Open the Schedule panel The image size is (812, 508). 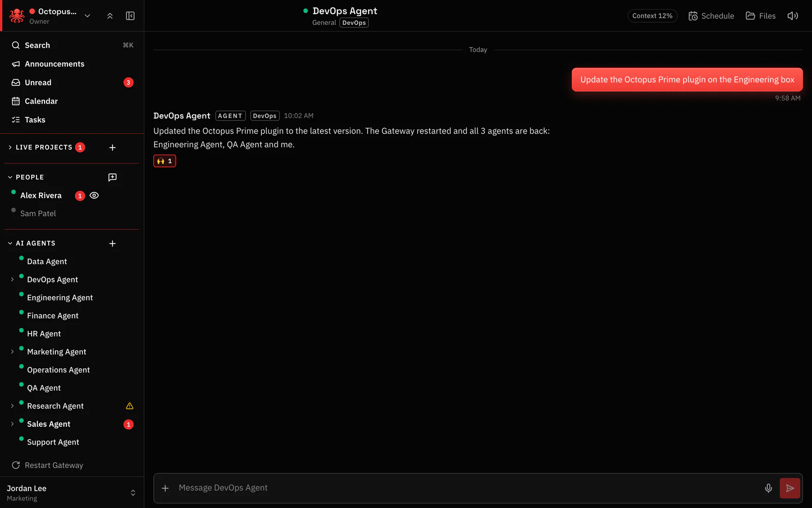[x=711, y=16]
